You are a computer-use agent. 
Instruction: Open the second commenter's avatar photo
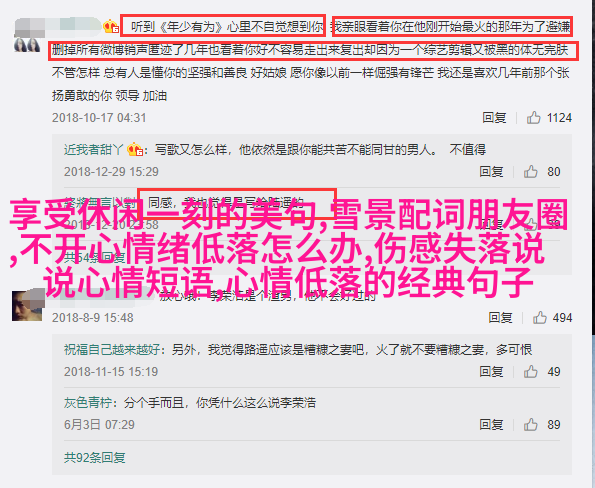(x=27, y=306)
